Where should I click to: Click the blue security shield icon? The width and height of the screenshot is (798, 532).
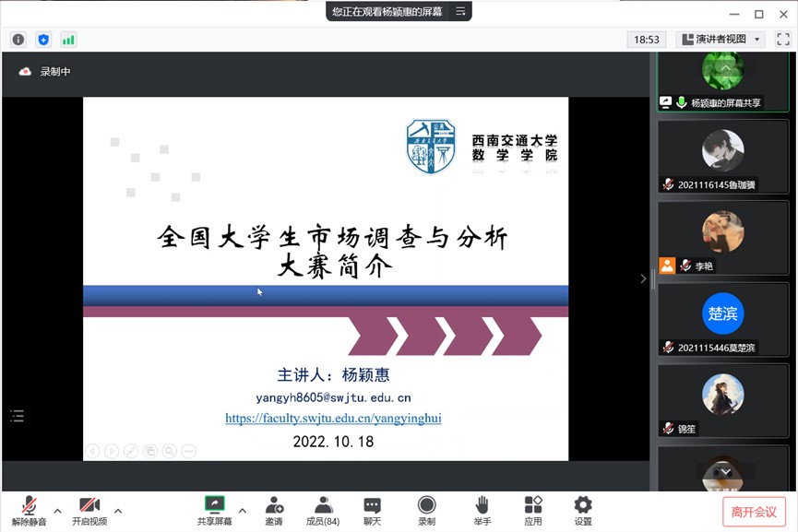point(43,40)
